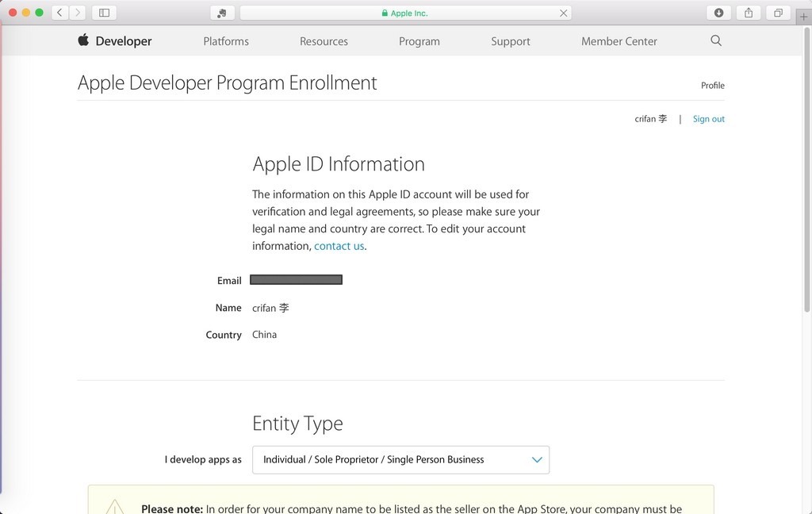Viewport: 812px width, 514px height.
Task: Show all tabs overview
Action: coord(778,13)
